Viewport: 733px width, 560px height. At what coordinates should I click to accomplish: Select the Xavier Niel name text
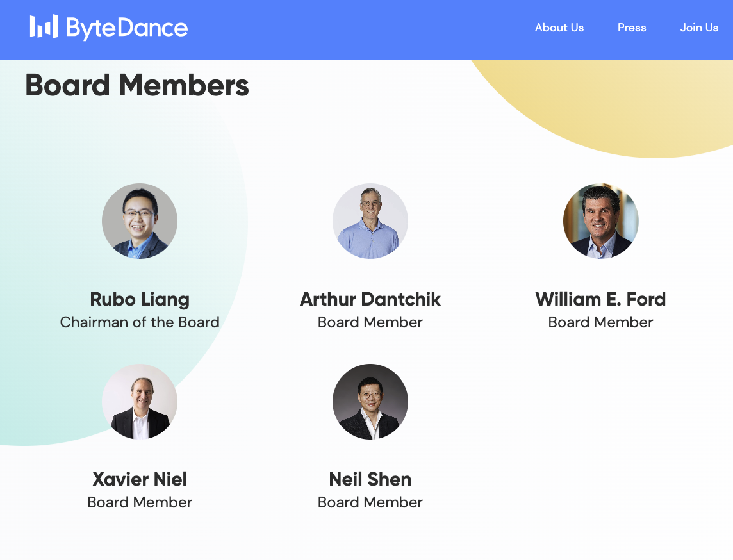[140, 479]
